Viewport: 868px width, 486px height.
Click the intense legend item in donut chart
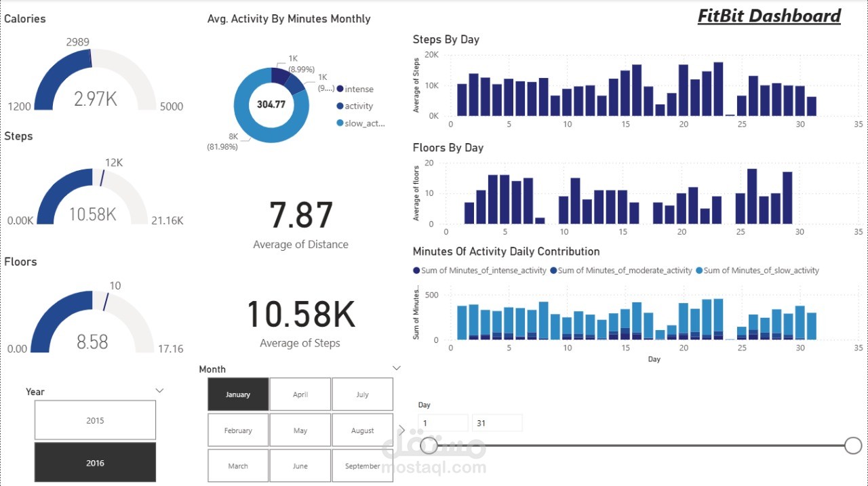tap(355, 89)
